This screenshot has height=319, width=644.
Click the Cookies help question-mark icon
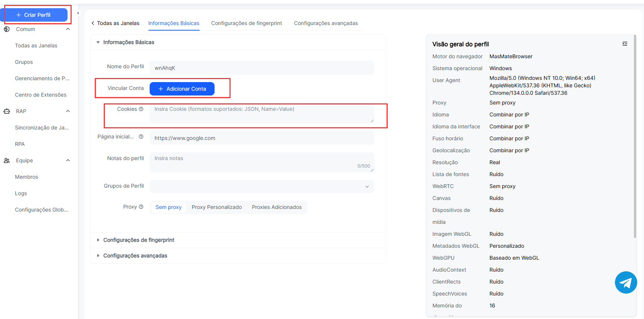141,109
